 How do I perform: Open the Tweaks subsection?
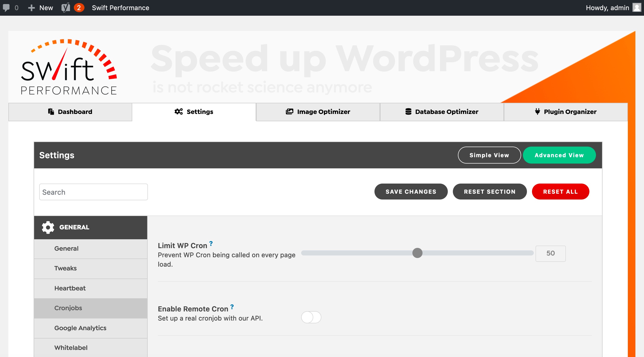(91, 269)
